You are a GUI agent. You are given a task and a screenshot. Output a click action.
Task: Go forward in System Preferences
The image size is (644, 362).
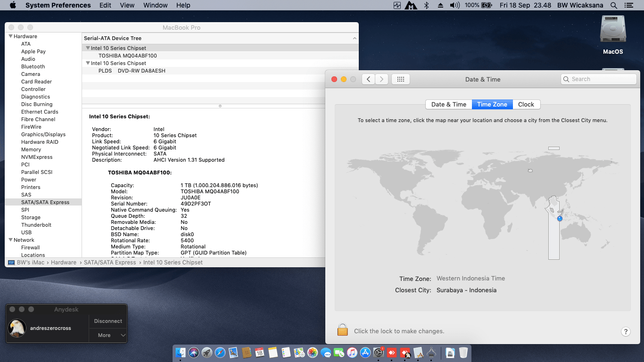(381, 79)
